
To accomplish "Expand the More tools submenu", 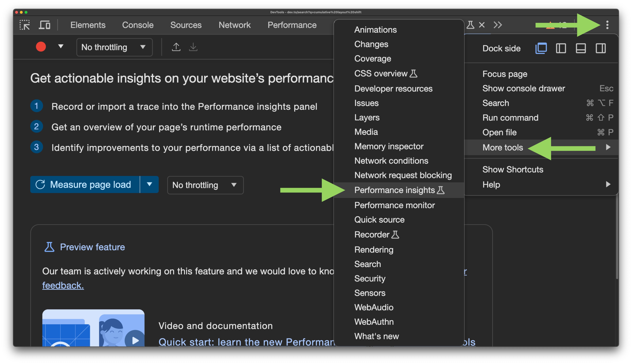I will click(x=541, y=147).
